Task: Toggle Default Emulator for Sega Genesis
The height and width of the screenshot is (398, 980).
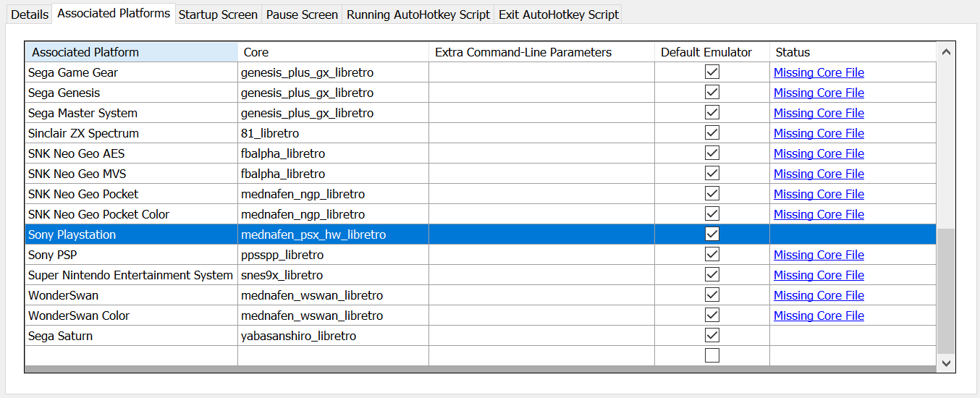Action: click(x=712, y=93)
